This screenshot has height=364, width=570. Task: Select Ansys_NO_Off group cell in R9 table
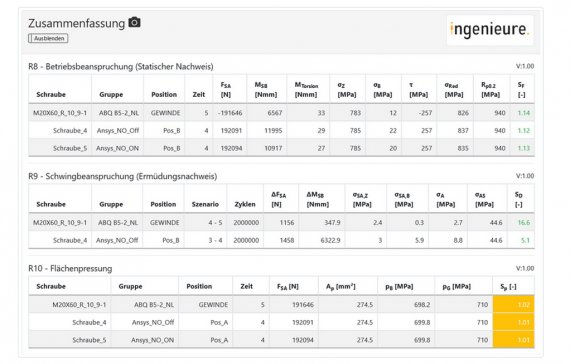coord(117,240)
